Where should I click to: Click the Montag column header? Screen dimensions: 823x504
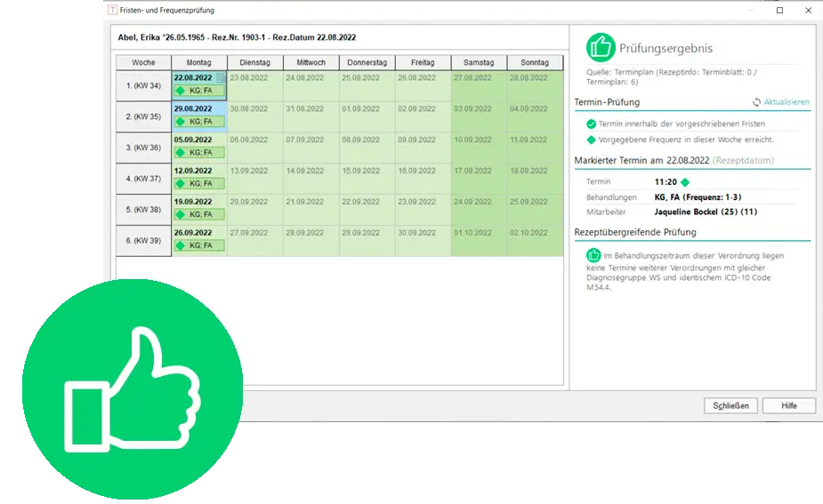click(x=199, y=63)
